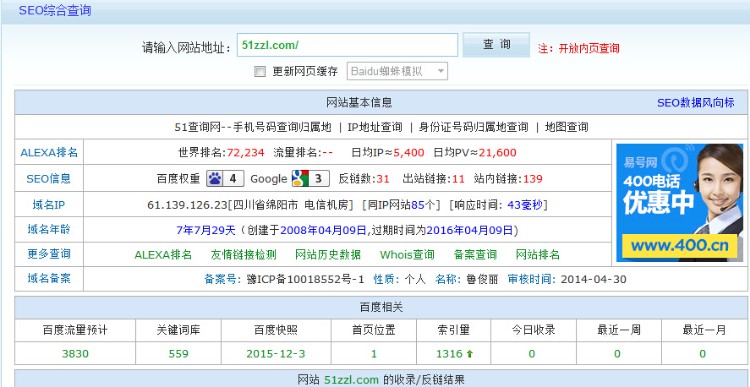Open the green ALEXA排名 query link

[163, 255]
